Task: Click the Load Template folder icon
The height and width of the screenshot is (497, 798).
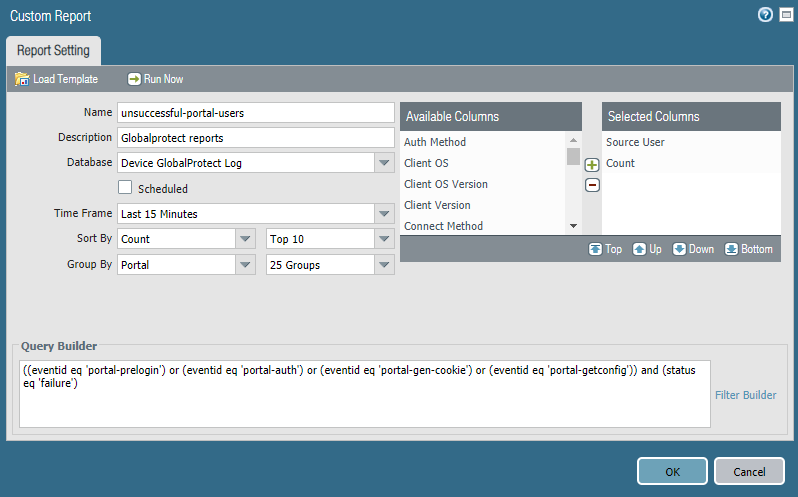Action: pos(22,79)
